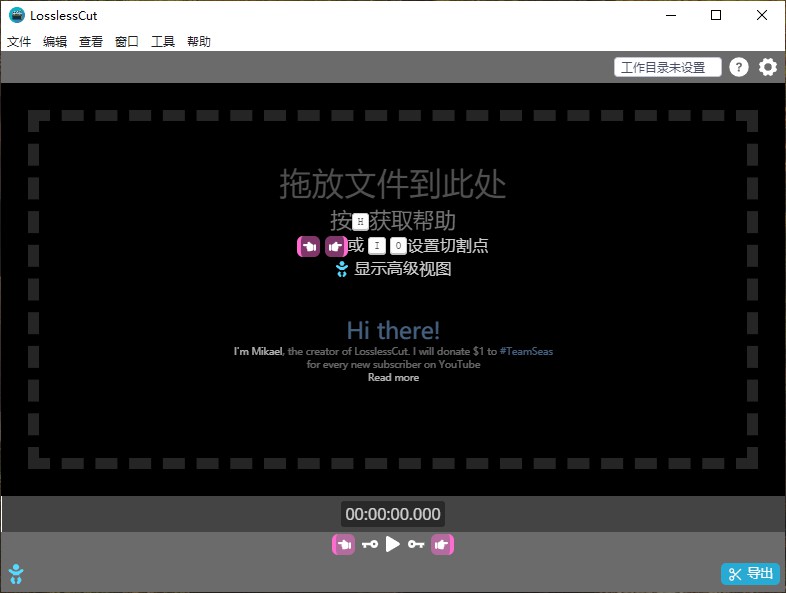Open help via the question mark icon
Screen dimensions: 786x593
(738, 67)
